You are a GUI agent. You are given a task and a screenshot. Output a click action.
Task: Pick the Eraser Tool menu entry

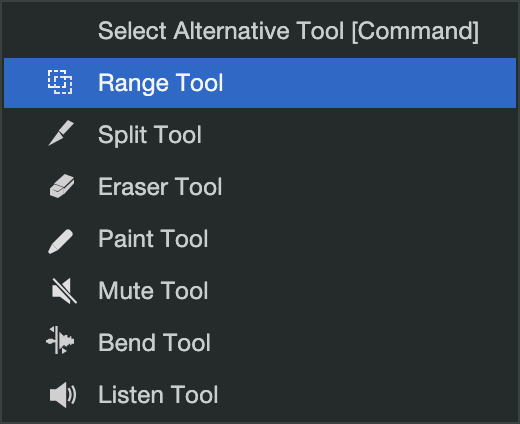point(160,187)
